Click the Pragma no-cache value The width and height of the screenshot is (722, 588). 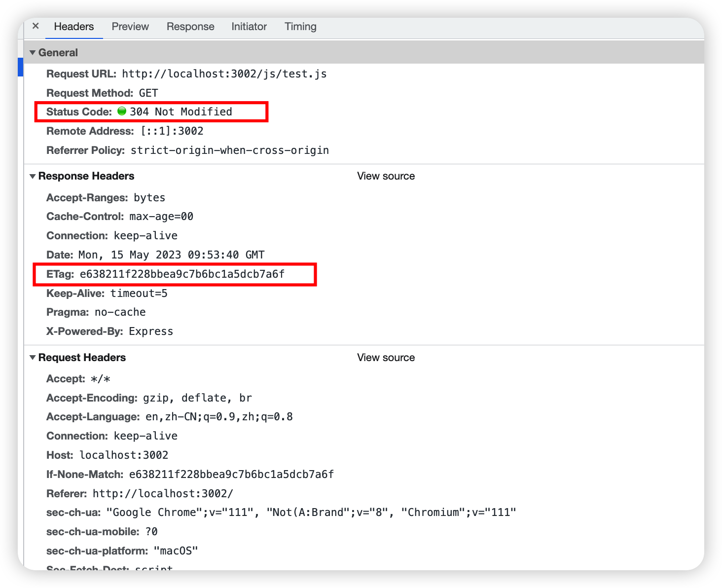(x=120, y=312)
